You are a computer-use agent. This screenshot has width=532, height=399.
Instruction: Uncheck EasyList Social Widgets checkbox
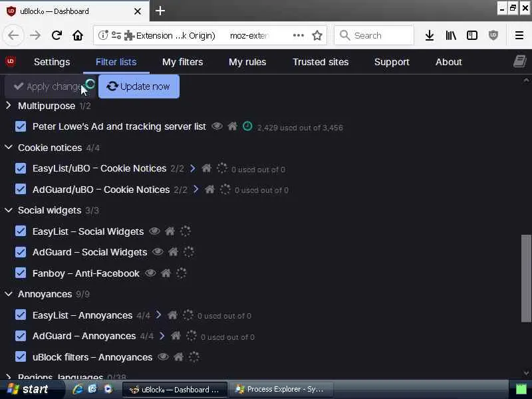[x=21, y=231]
